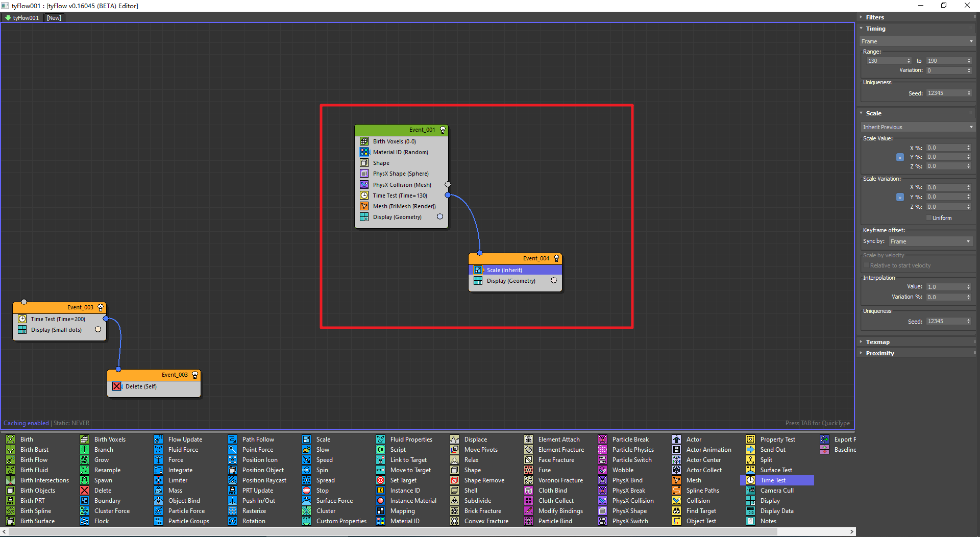Screen dimensions: 980x537
Task: Click the Voronoi Fracture operator icon
Action: (529, 480)
